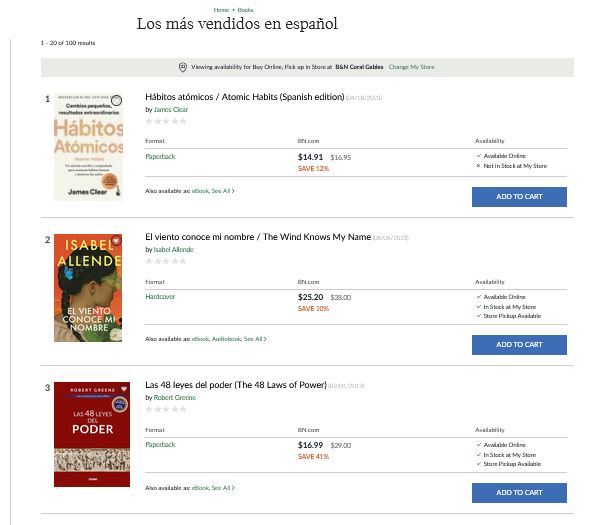Toggle wishlist heart on Isabel Allende cover

pyautogui.click(x=116, y=240)
